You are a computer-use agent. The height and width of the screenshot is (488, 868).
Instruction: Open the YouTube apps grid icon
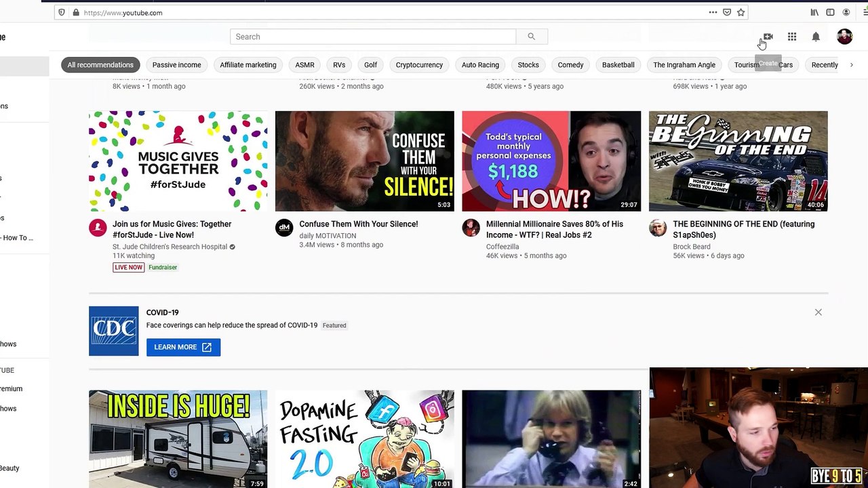[x=792, y=37]
